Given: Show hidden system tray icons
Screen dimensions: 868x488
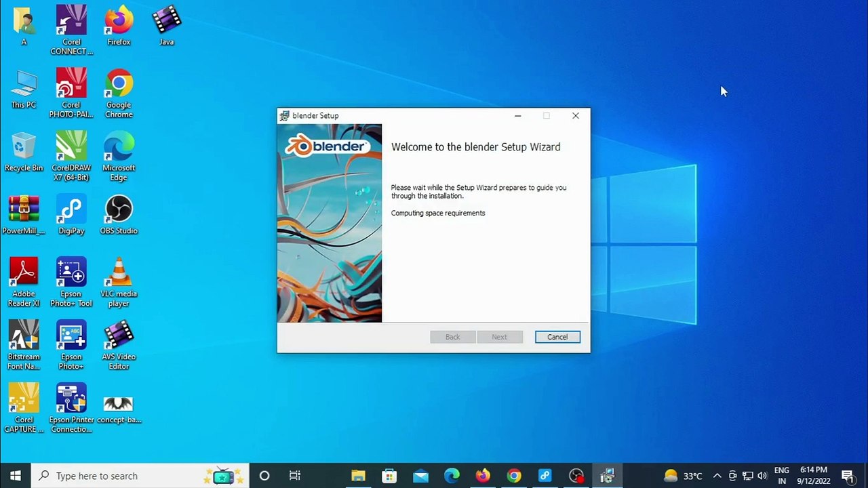Looking at the screenshot, I should [717, 476].
